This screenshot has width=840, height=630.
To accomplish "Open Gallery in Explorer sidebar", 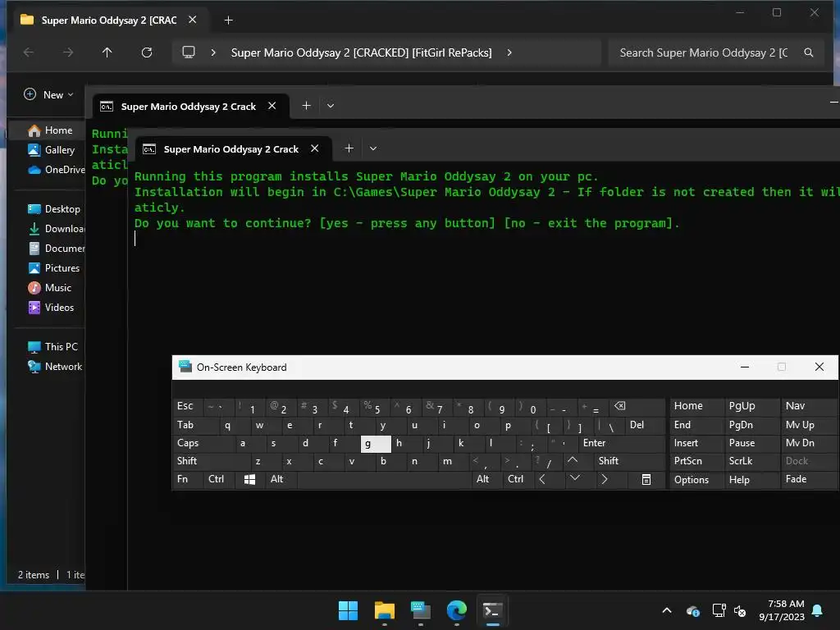I will (x=51, y=150).
